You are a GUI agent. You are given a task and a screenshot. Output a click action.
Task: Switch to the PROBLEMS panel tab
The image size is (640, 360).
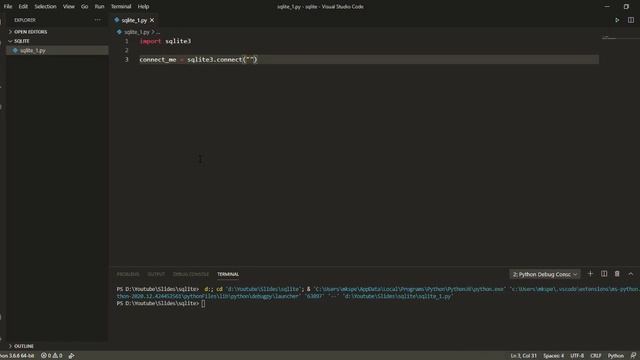click(128, 274)
